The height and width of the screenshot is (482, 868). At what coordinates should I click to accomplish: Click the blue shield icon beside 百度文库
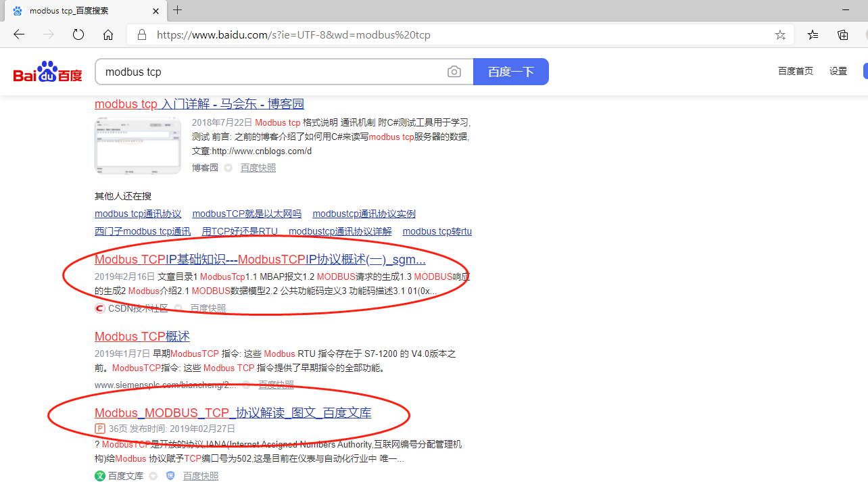(x=170, y=476)
